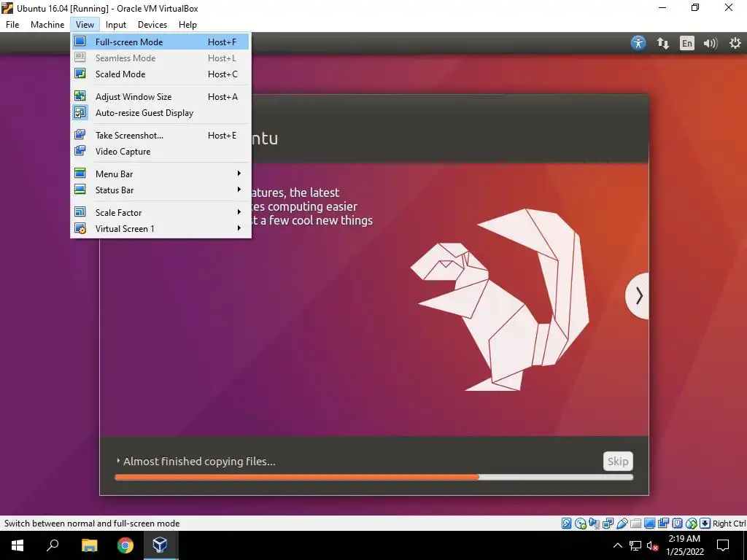The height and width of the screenshot is (560, 747).
Task: Click the Scale Factor icon
Action: click(x=80, y=212)
